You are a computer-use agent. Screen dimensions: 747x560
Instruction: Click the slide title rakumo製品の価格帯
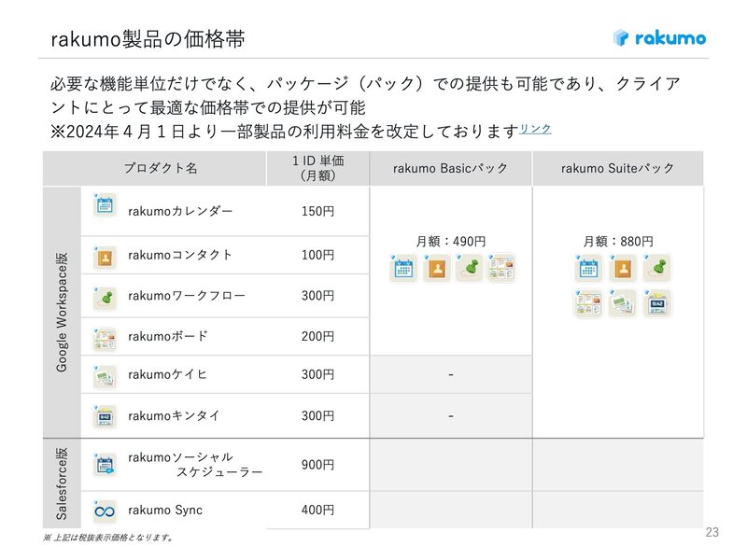[148, 39]
